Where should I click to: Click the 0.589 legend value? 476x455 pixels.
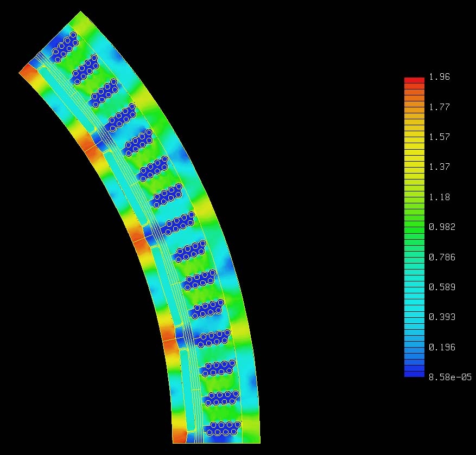point(441,287)
